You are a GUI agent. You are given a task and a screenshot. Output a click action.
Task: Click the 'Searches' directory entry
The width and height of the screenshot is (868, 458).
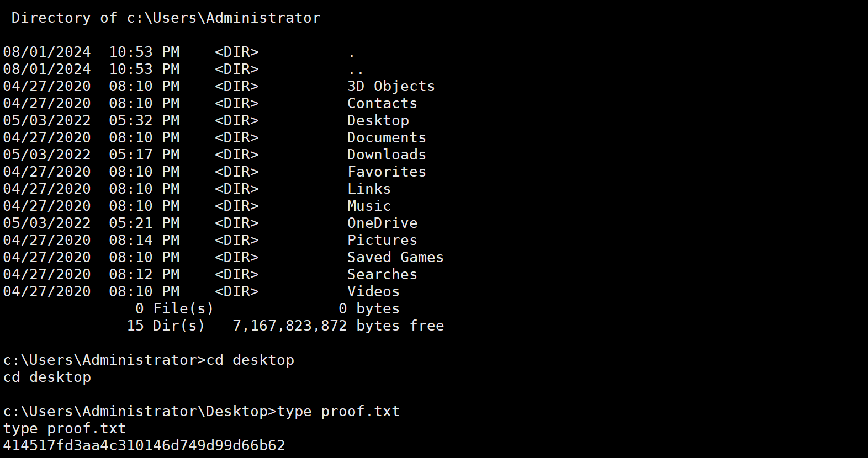click(382, 275)
